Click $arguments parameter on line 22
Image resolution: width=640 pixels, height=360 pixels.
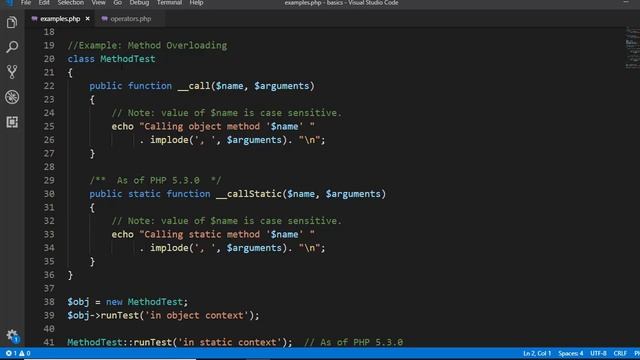tap(282, 86)
